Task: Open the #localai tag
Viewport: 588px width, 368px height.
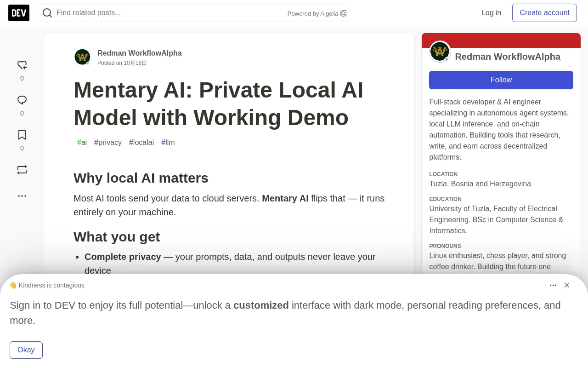Action: [x=141, y=143]
